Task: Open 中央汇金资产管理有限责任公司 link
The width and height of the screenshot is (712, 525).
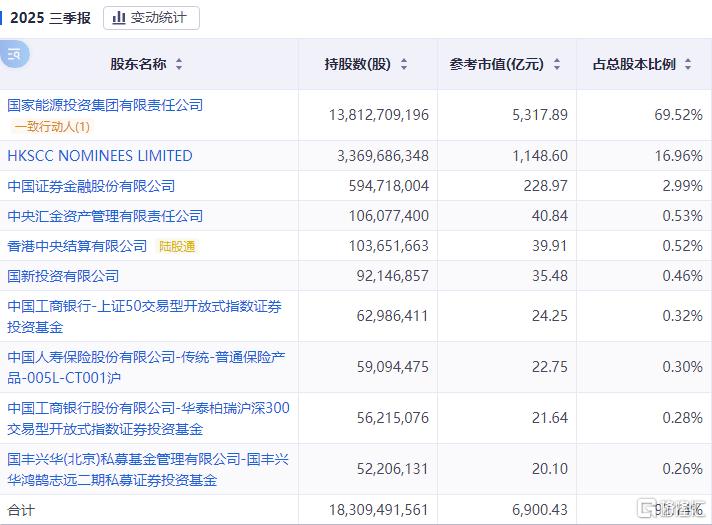Action: 105,216
